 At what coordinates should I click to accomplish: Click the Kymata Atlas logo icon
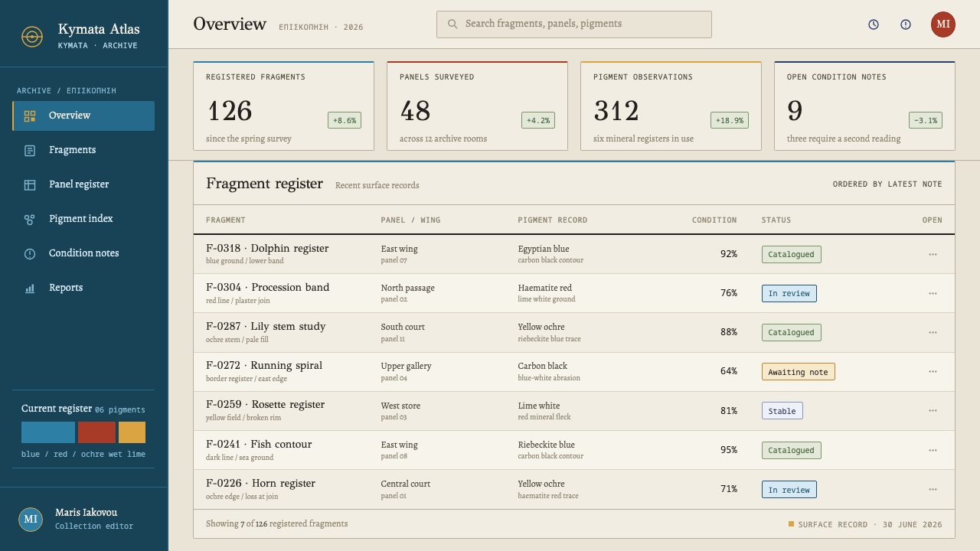pyautogui.click(x=32, y=36)
